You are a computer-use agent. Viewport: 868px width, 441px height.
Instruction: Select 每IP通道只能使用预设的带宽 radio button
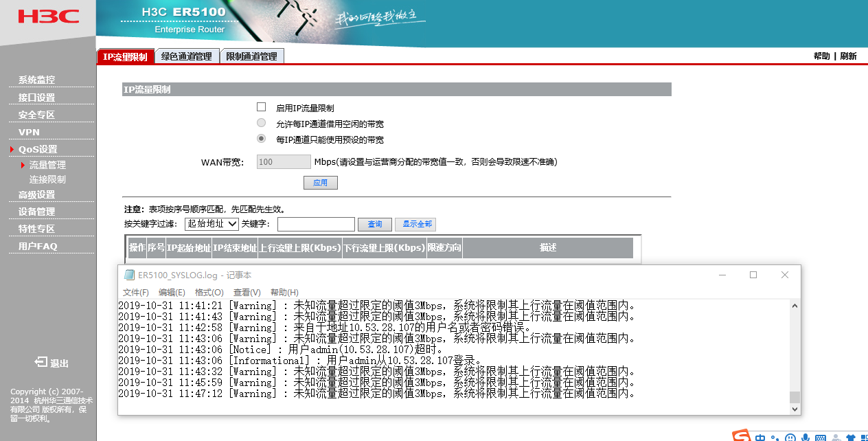click(x=261, y=139)
